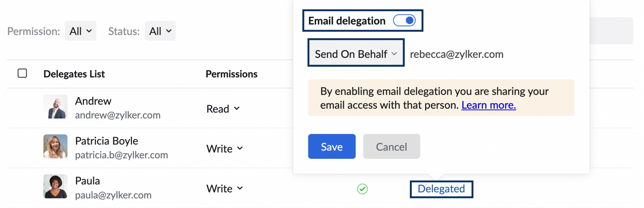
Task: Open the Learn more link
Action: pyautogui.click(x=488, y=105)
